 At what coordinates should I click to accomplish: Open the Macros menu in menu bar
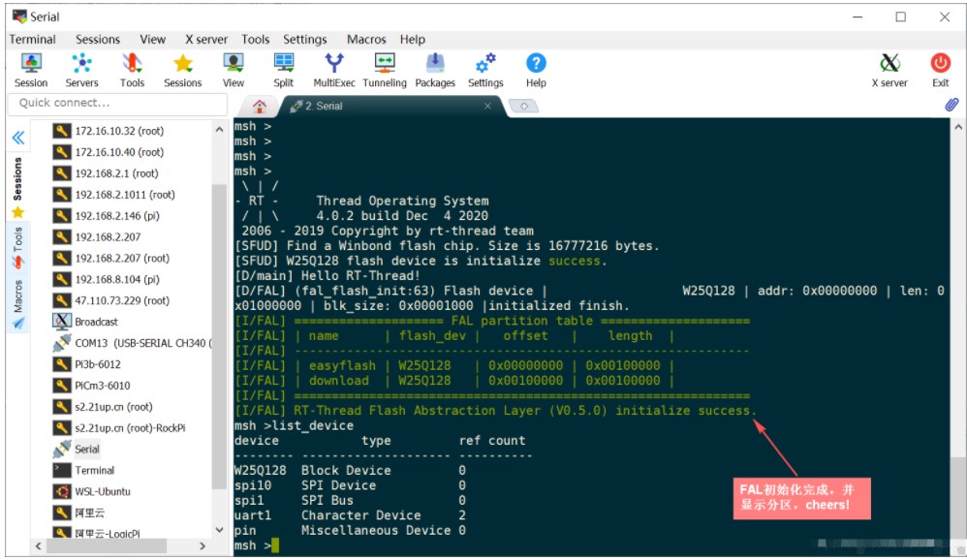click(x=366, y=40)
